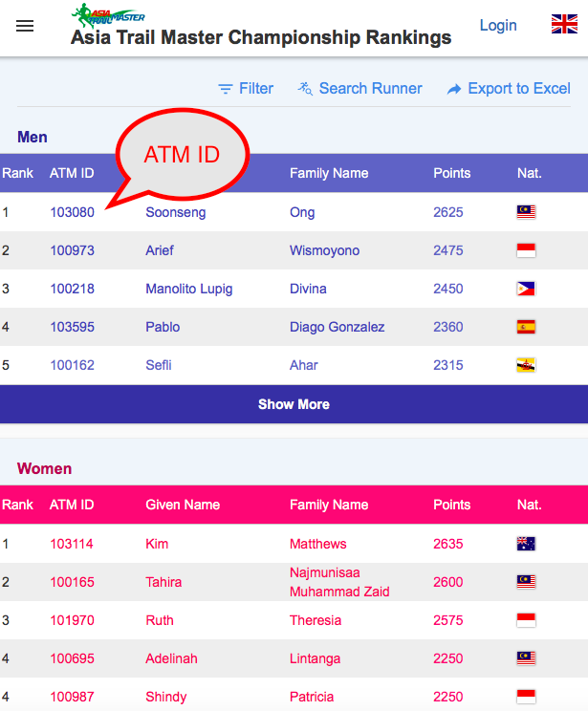Select family name Ahar

tap(303, 365)
